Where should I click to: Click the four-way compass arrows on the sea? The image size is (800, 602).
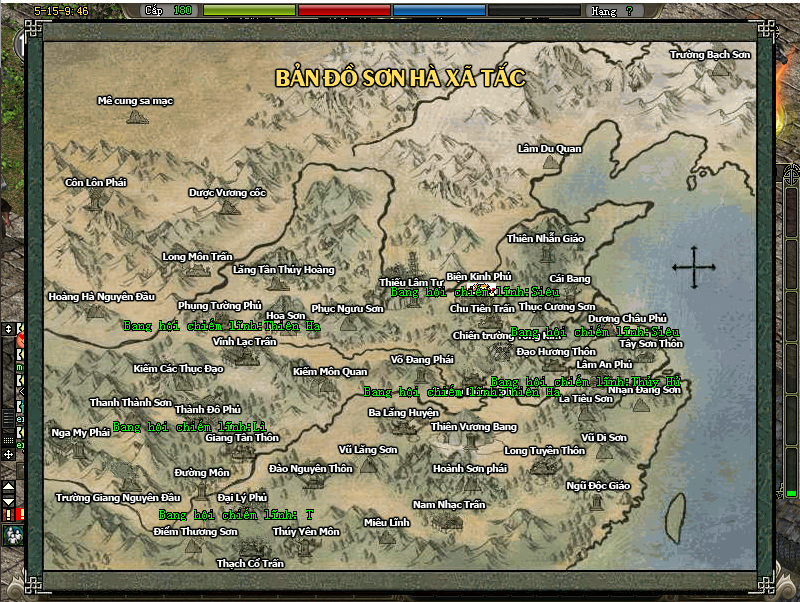tap(694, 267)
